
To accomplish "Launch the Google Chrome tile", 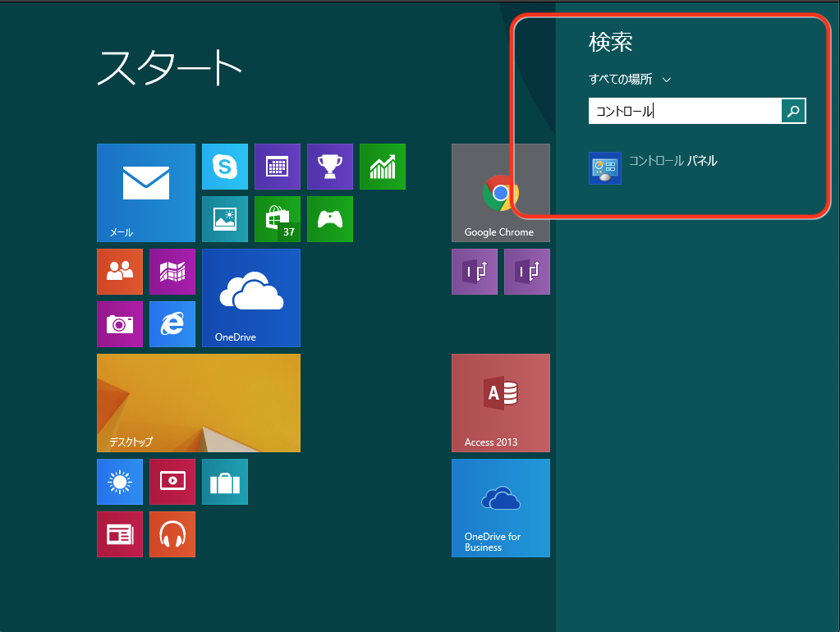I will point(501,193).
